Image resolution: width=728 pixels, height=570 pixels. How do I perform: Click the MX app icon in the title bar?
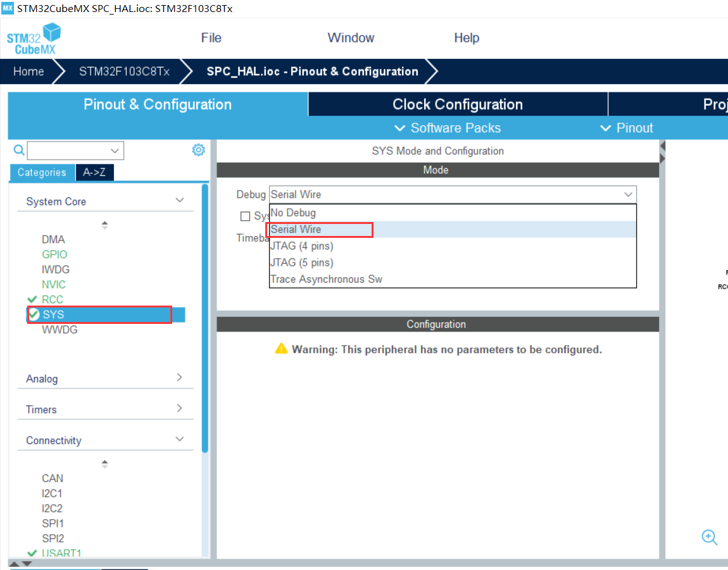(8, 8)
